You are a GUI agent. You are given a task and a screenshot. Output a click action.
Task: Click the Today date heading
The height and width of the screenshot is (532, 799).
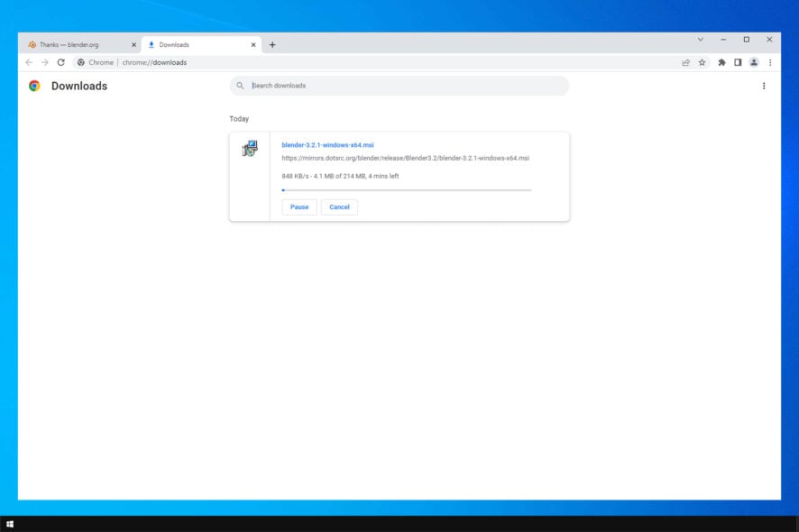239,119
